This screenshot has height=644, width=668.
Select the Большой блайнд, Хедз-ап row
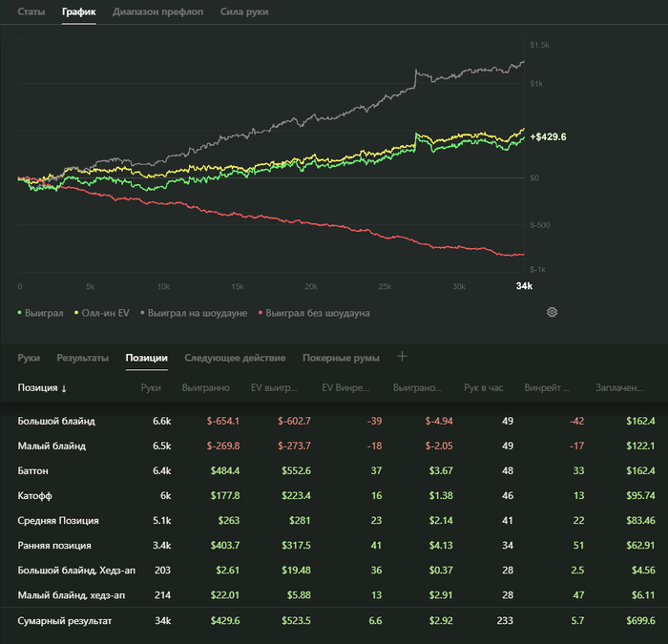coord(334,571)
